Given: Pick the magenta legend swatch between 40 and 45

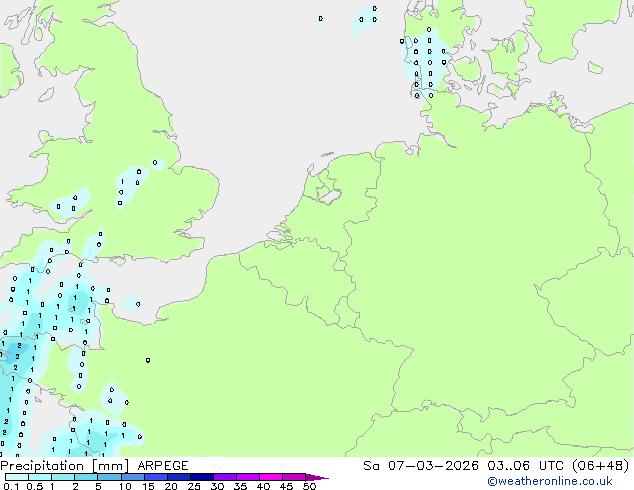Looking at the screenshot, I should 274,477.
